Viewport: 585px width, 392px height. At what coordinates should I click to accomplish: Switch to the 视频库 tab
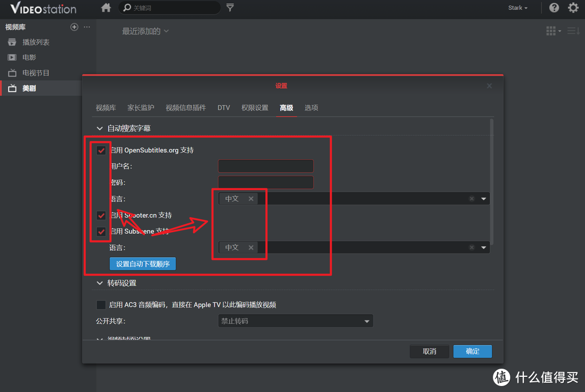(x=106, y=108)
